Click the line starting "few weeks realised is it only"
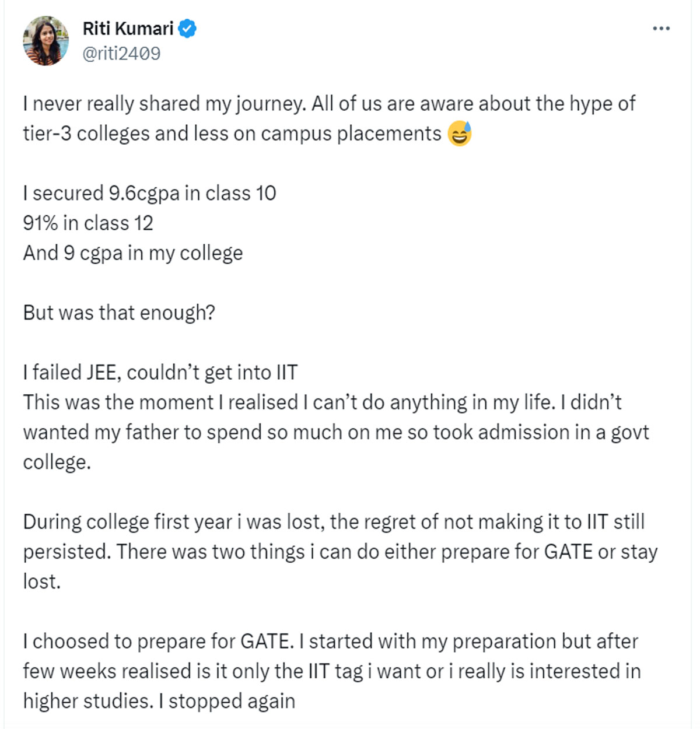The width and height of the screenshot is (700, 729). click(332, 671)
